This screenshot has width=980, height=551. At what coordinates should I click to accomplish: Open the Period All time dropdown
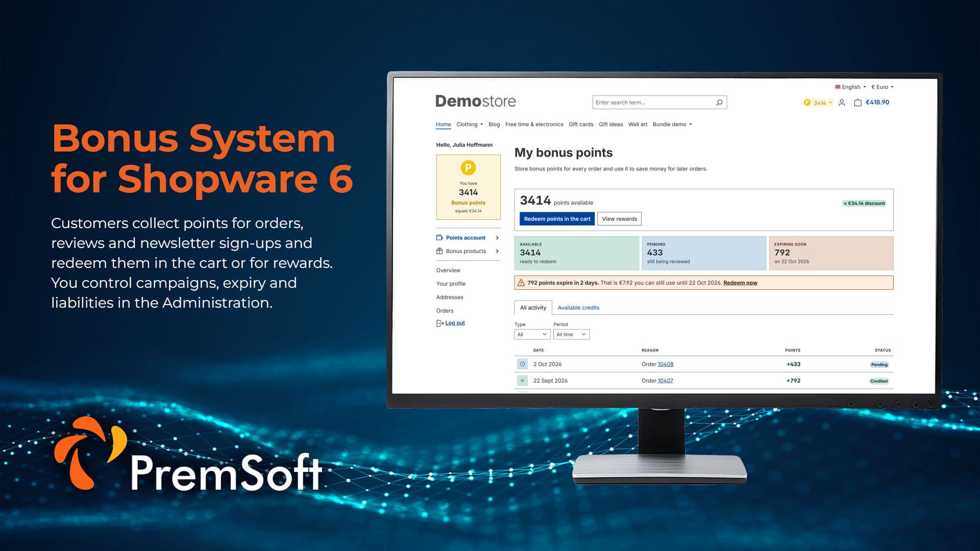click(x=571, y=335)
